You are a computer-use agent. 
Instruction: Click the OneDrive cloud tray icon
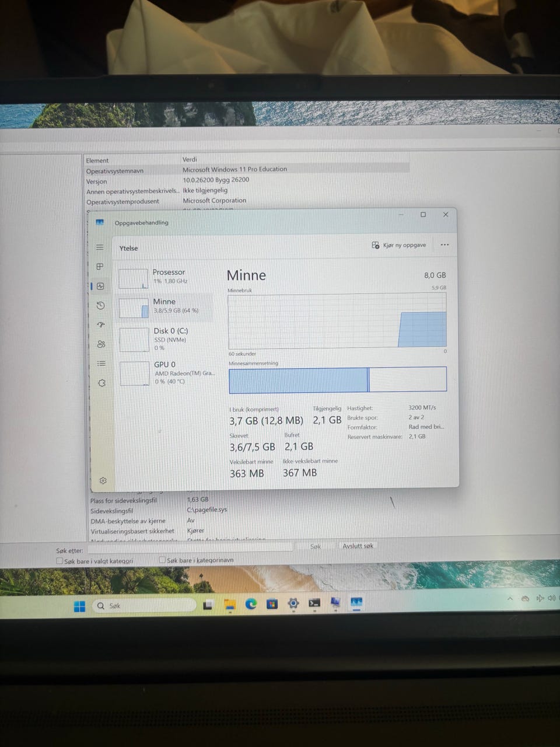tap(524, 599)
